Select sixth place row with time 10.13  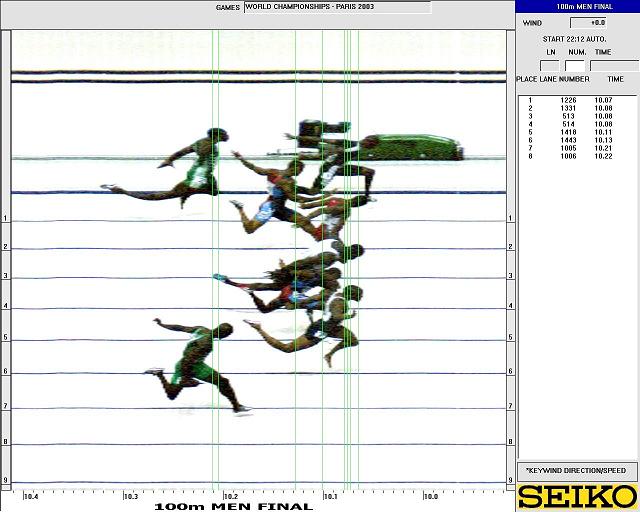pos(576,140)
